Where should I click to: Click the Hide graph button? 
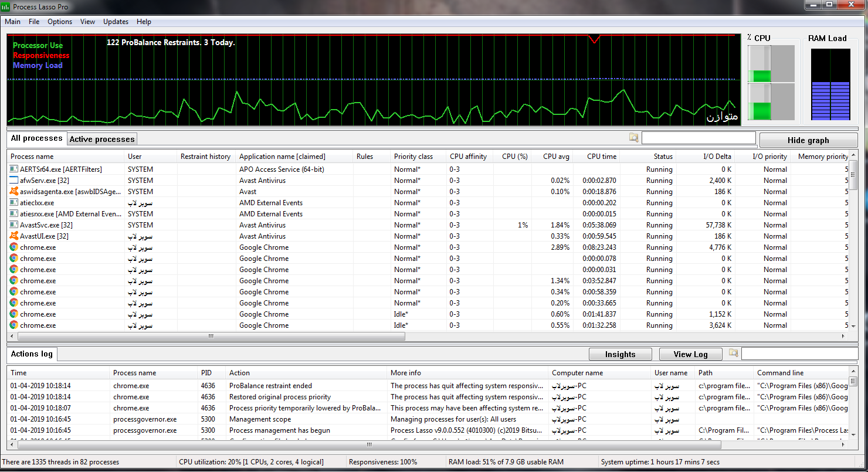point(808,140)
